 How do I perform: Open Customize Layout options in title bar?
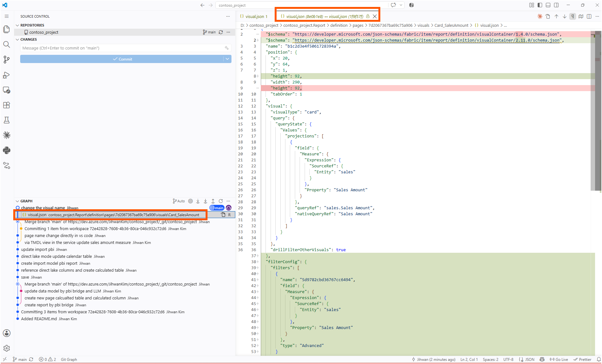(532, 5)
